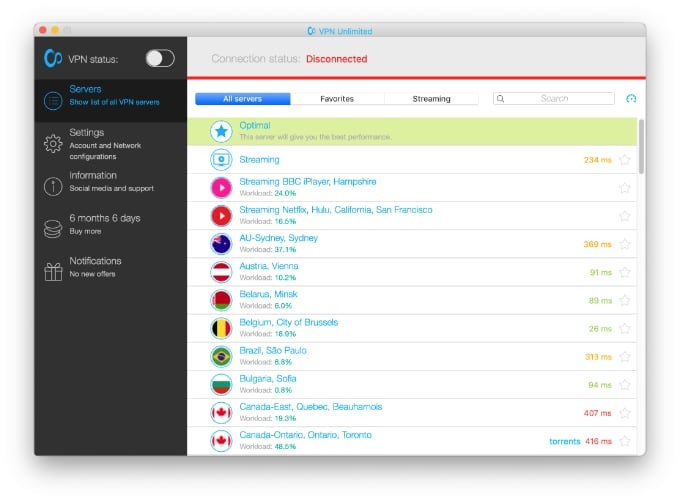This screenshot has height=501, width=680.
Task: Favorite the BBC iPlayer server star
Action: (x=624, y=188)
